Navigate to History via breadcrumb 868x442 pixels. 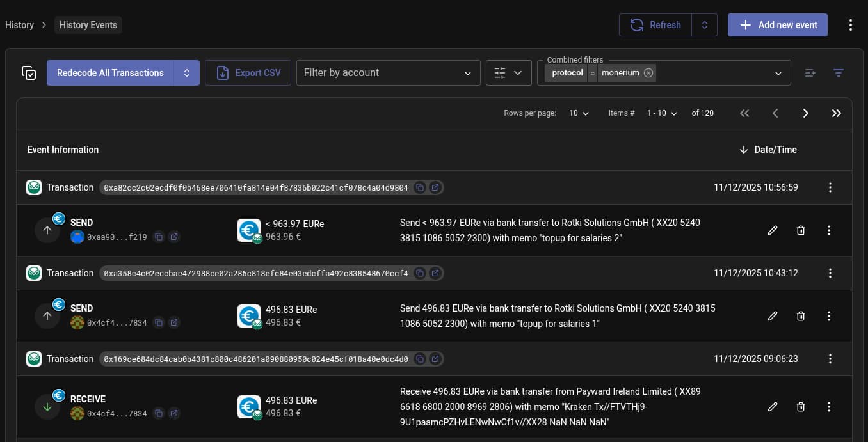coord(19,25)
